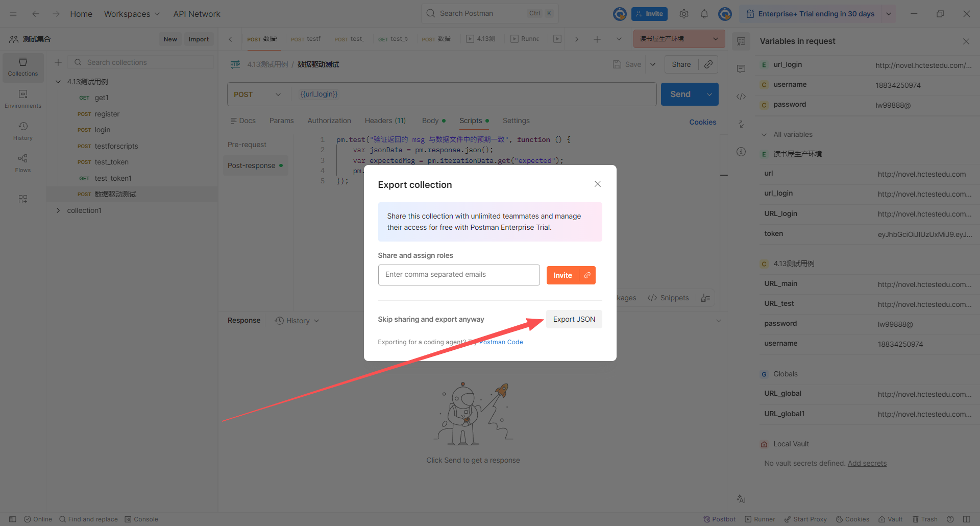Open Response History dropdown
The height and width of the screenshot is (526, 980).
pyautogui.click(x=297, y=321)
